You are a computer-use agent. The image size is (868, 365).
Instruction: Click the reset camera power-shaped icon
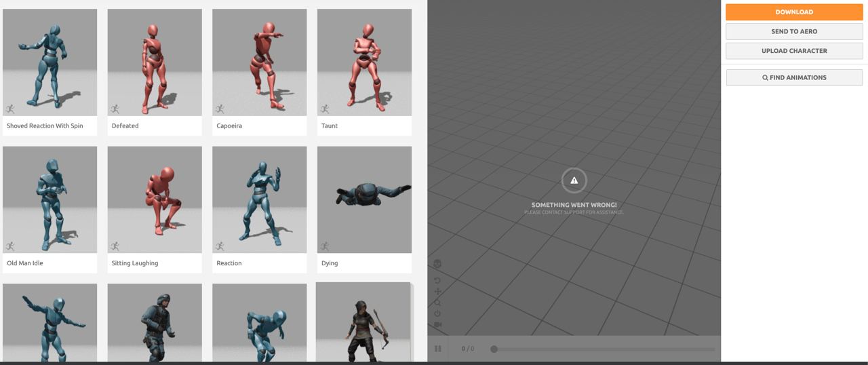(437, 313)
